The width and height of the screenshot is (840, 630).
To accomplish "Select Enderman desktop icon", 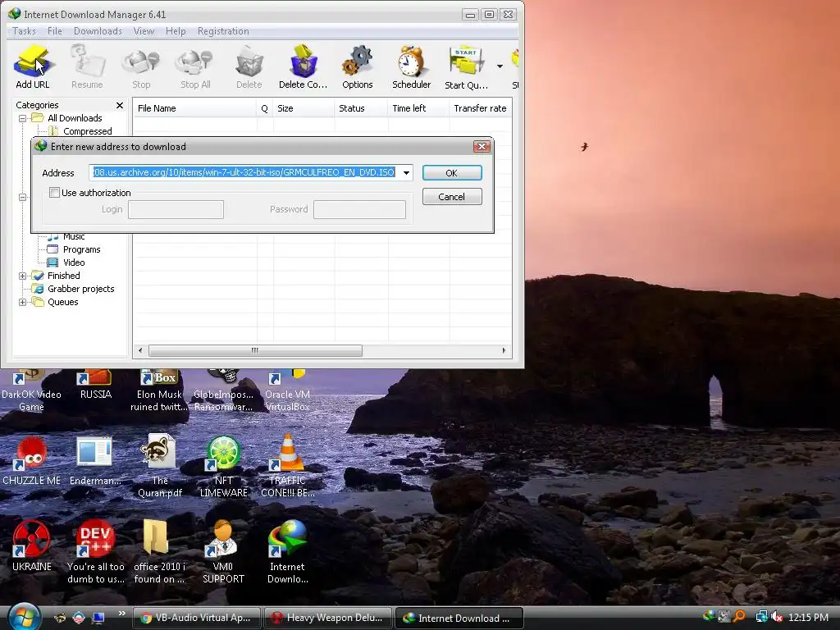I will coord(95,463).
